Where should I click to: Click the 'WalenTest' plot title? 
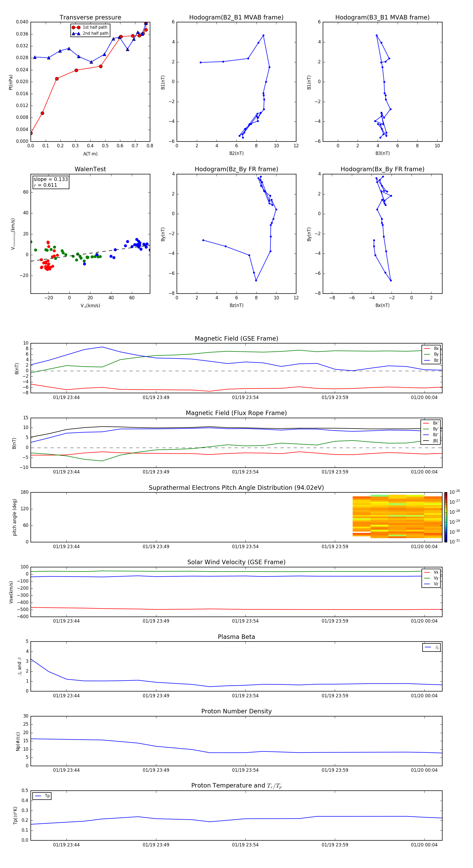[x=90, y=169]
